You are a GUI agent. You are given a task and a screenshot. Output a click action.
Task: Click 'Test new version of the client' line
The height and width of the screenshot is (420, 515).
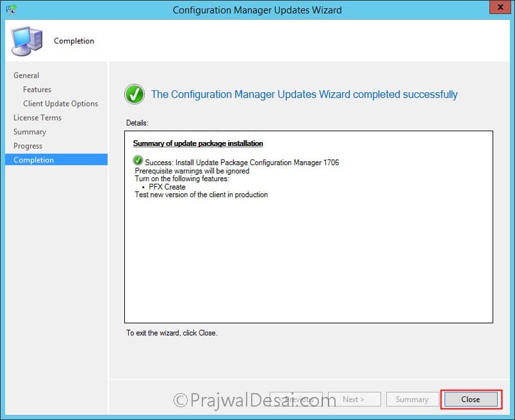tap(201, 195)
